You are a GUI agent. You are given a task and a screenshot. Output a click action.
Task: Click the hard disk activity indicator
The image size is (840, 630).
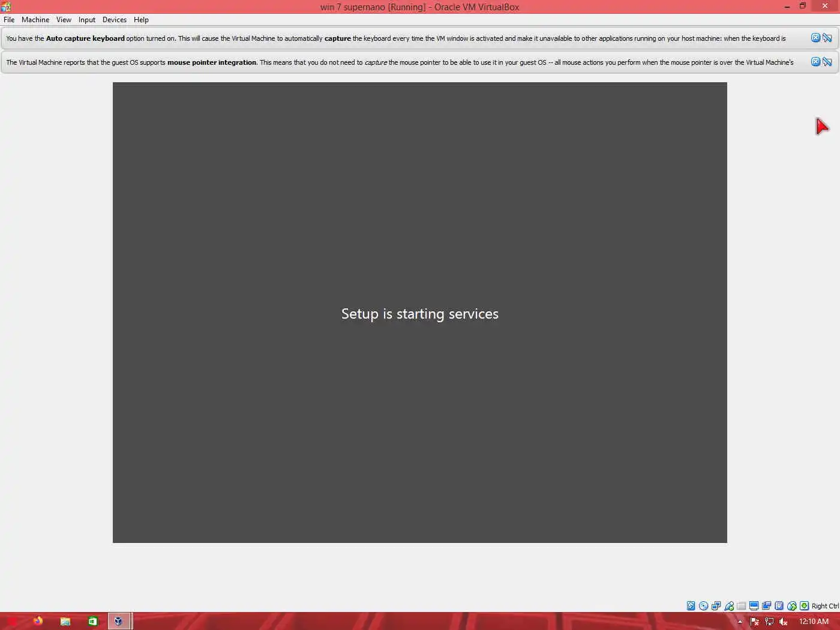[691, 606]
